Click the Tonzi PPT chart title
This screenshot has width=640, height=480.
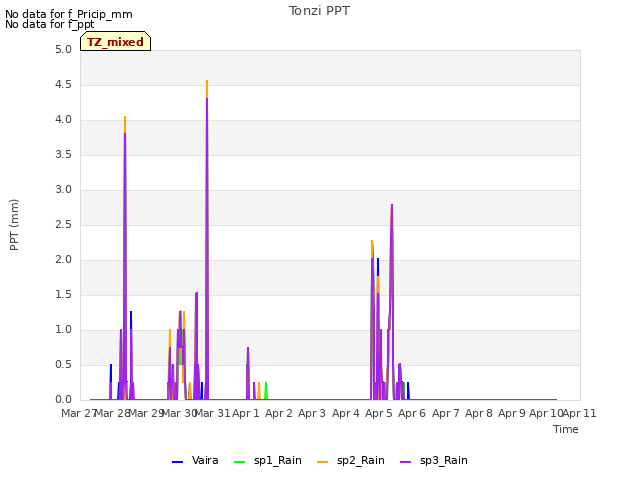tap(319, 11)
